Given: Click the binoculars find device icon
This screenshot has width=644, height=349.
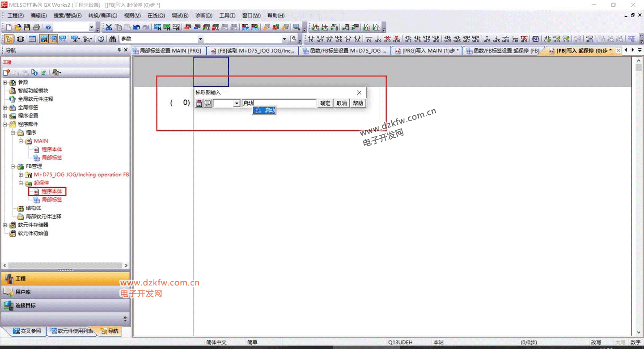Looking at the screenshot, I should click(x=113, y=39).
